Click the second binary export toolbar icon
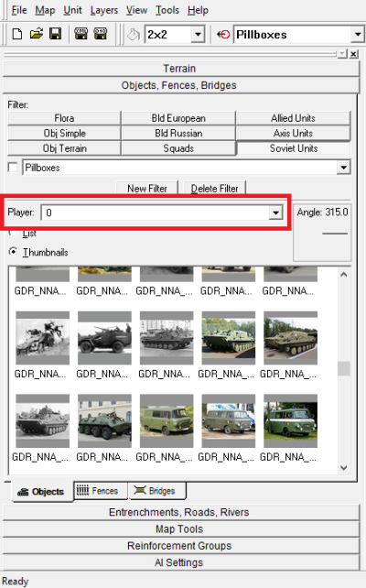The height and width of the screenshot is (588, 366). (100, 35)
